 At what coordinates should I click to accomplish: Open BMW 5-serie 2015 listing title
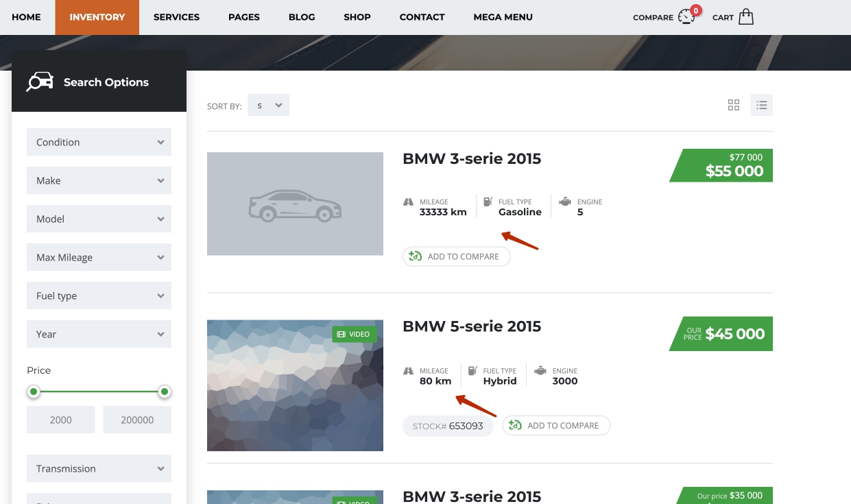pos(472,326)
